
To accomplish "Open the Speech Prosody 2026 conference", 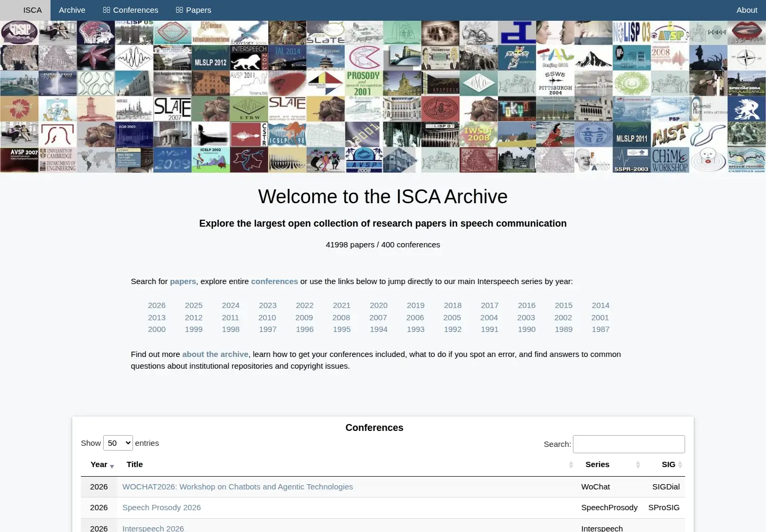I will coord(162,508).
